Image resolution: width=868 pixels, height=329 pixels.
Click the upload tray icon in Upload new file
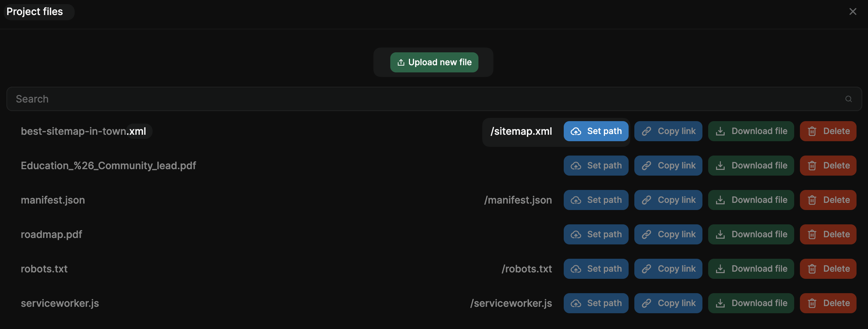[401, 62]
